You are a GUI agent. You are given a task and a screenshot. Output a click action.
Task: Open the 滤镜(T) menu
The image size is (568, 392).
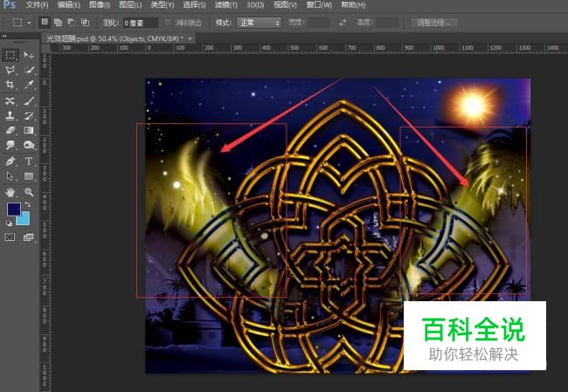[225, 5]
